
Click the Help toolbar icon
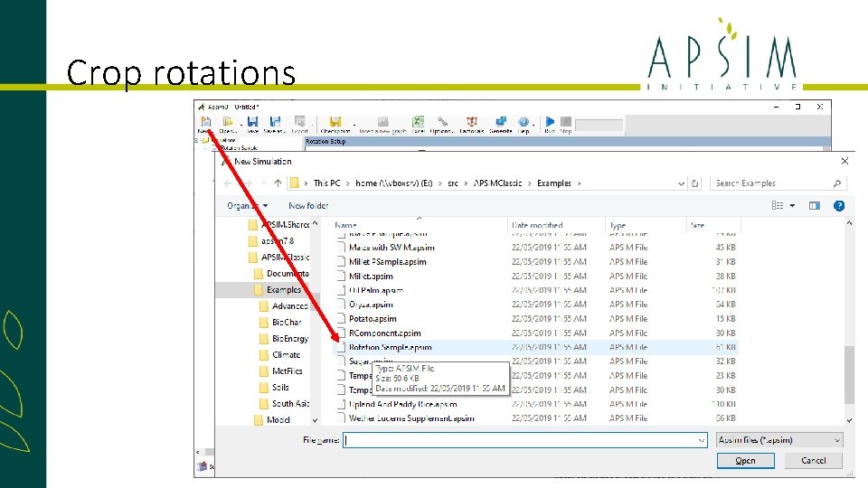524,122
